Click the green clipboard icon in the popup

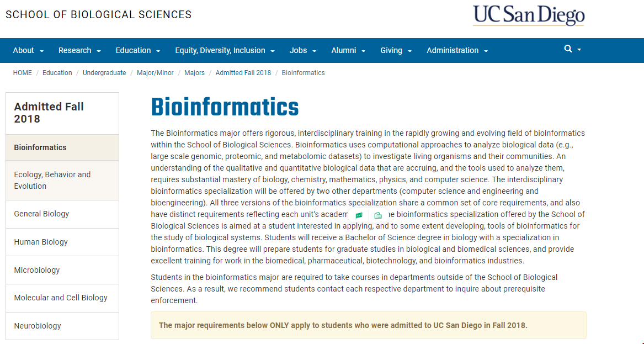(378, 215)
